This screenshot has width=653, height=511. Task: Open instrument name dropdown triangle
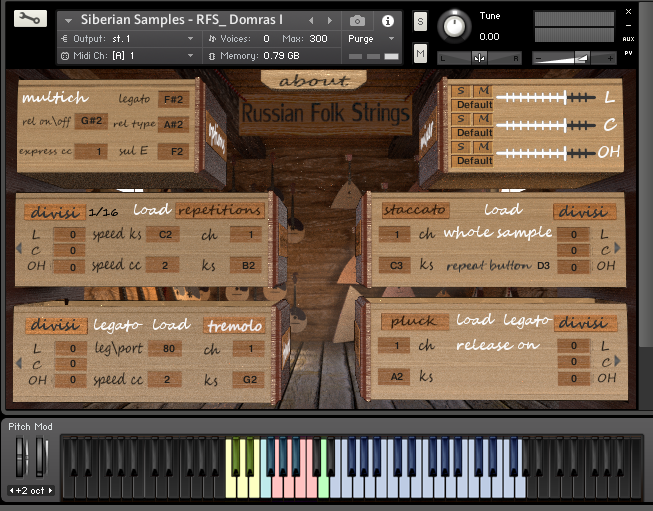(68, 20)
